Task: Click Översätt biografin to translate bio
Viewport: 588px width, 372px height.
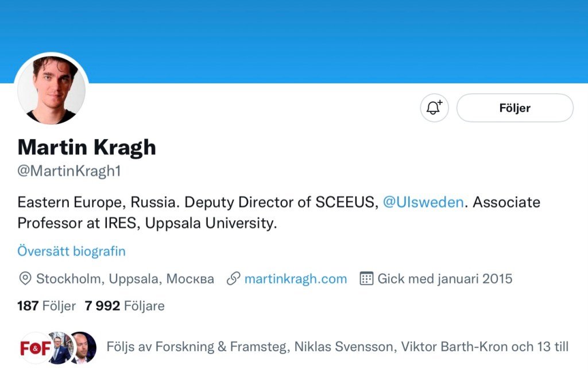Action: point(71,251)
